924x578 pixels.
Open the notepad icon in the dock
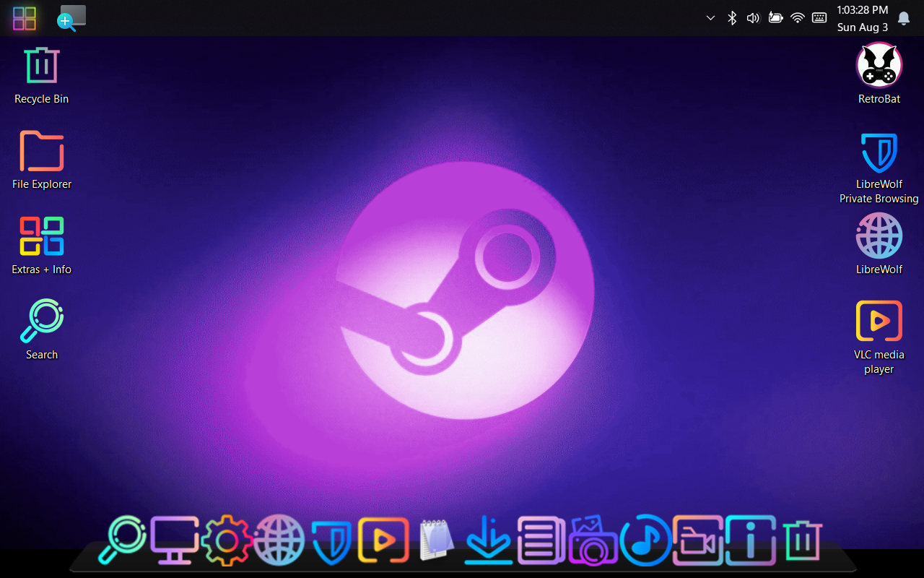tap(436, 540)
